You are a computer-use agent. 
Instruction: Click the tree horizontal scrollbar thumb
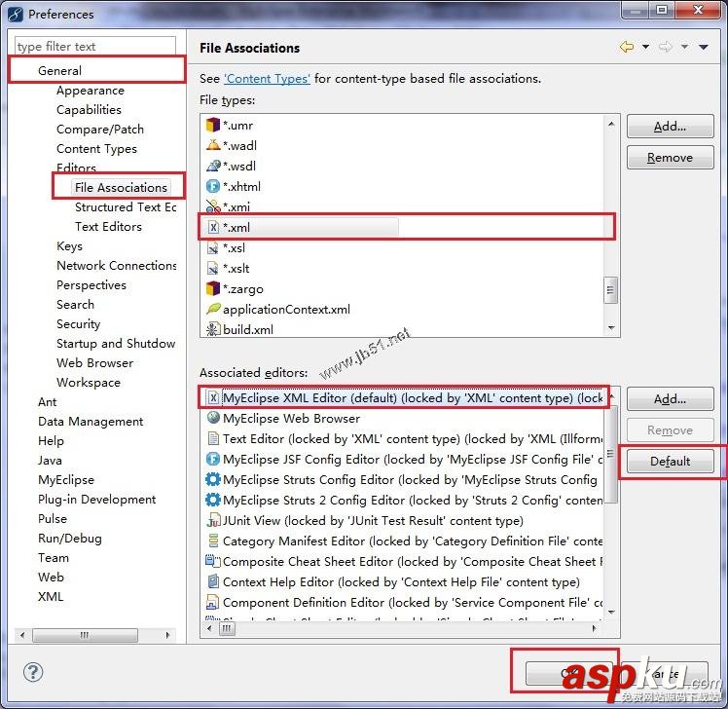click(x=85, y=635)
